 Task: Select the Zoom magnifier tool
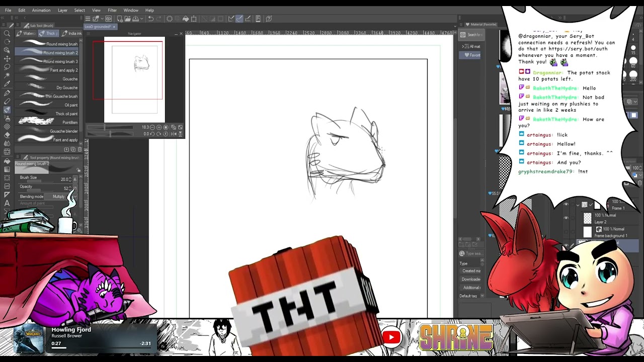(x=7, y=34)
